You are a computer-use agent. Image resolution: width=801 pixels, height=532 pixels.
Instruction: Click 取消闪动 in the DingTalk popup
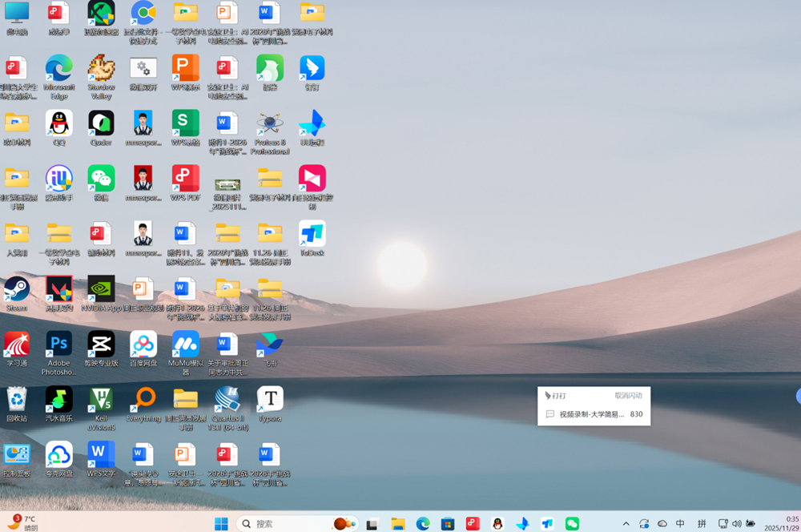click(628, 396)
